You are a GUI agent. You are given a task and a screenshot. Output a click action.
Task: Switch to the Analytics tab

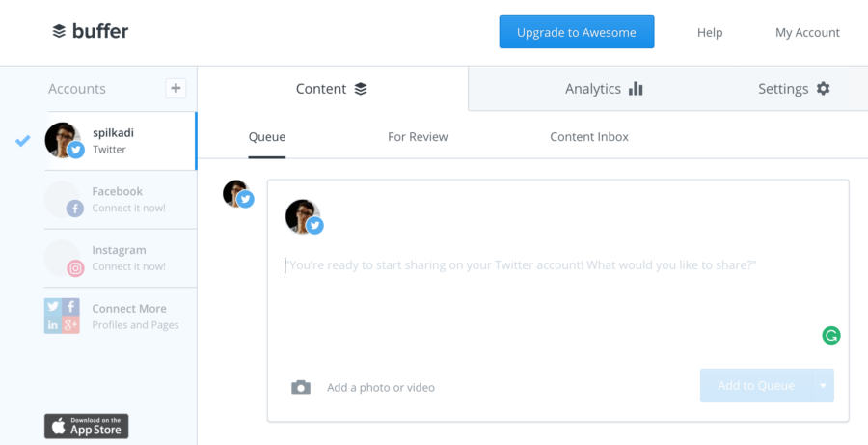click(604, 89)
